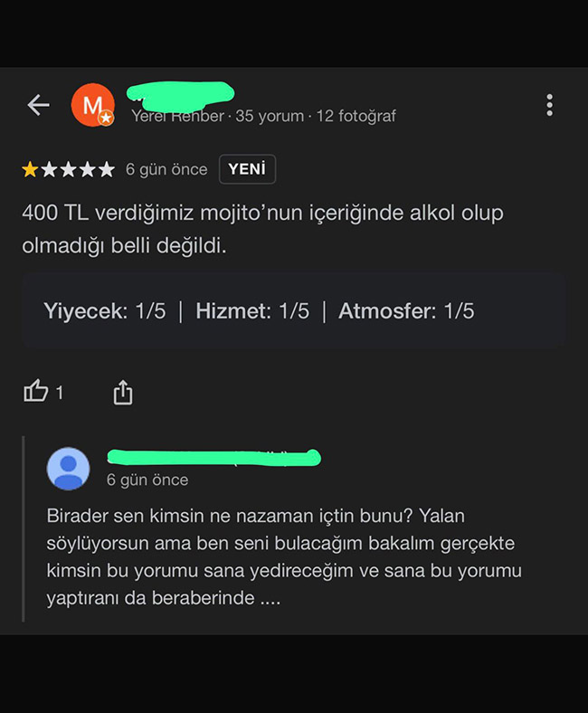Tap the YENİ badge
The image size is (588, 713).
coord(247,169)
